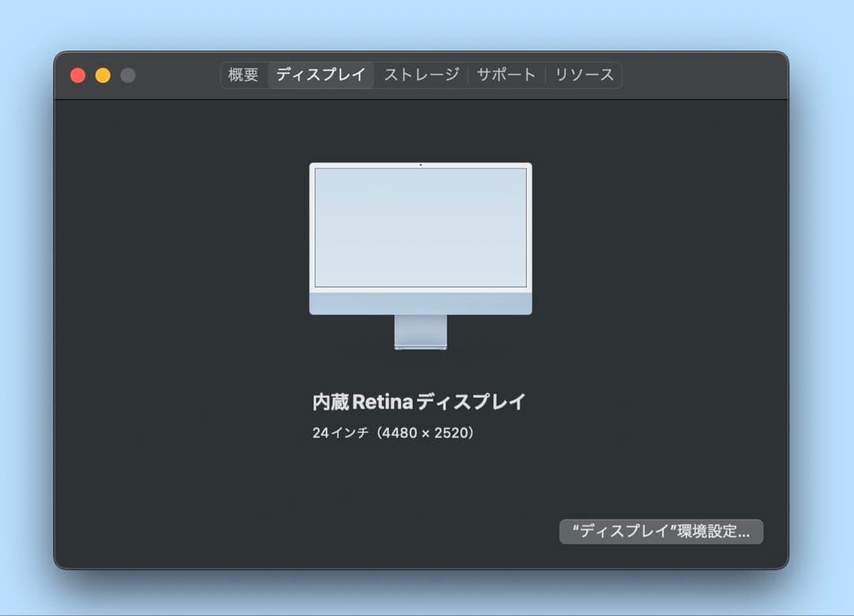Image resolution: width=854 pixels, height=616 pixels.
Task: Close the window with red button
Action: click(77, 75)
